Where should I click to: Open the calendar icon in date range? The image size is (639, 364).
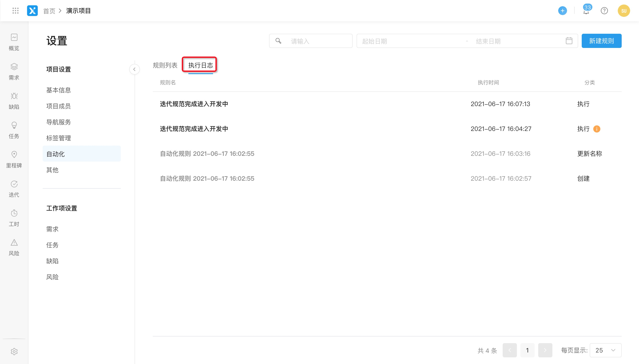click(569, 41)
